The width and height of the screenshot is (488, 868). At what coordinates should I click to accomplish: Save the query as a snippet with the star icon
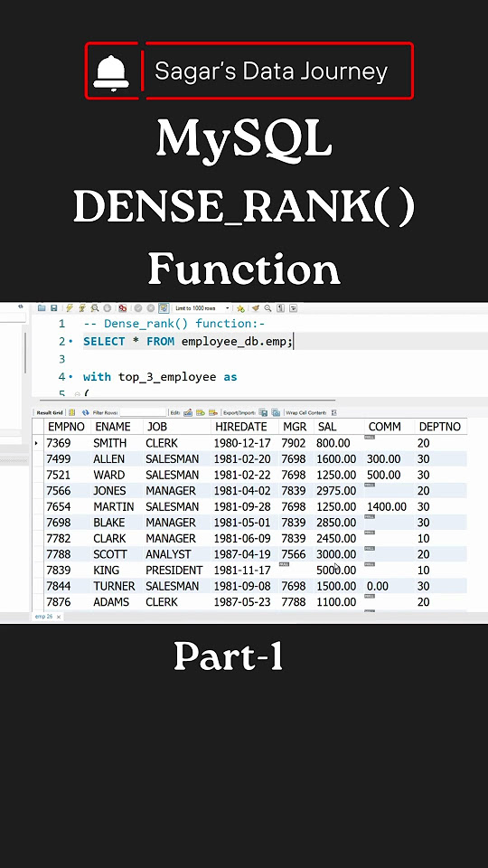tap(240, 307)
